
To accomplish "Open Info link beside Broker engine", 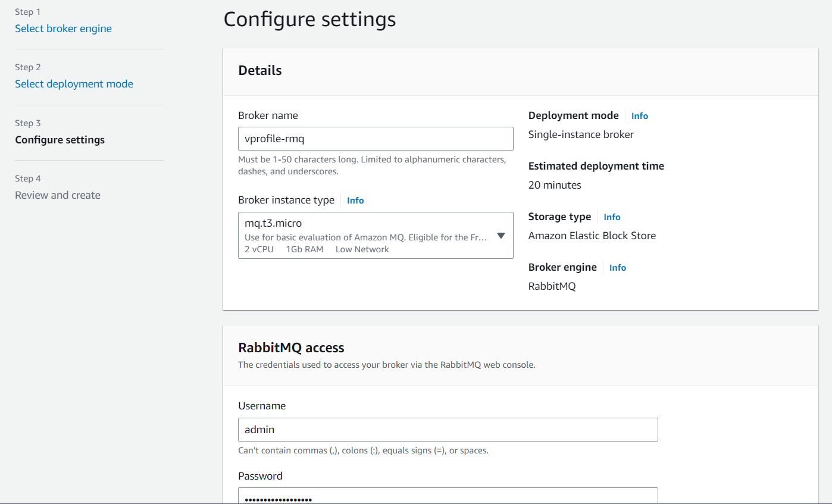I will [617, 267].
